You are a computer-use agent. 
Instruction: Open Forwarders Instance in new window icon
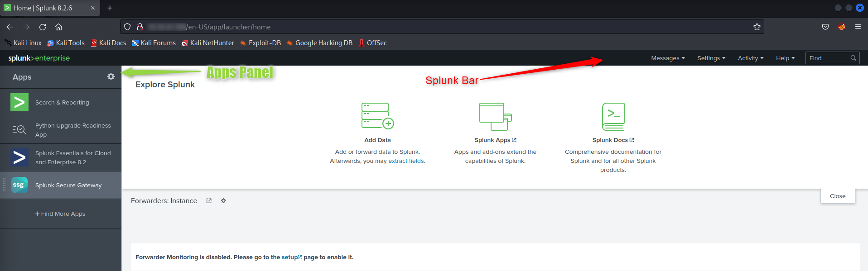209,201
